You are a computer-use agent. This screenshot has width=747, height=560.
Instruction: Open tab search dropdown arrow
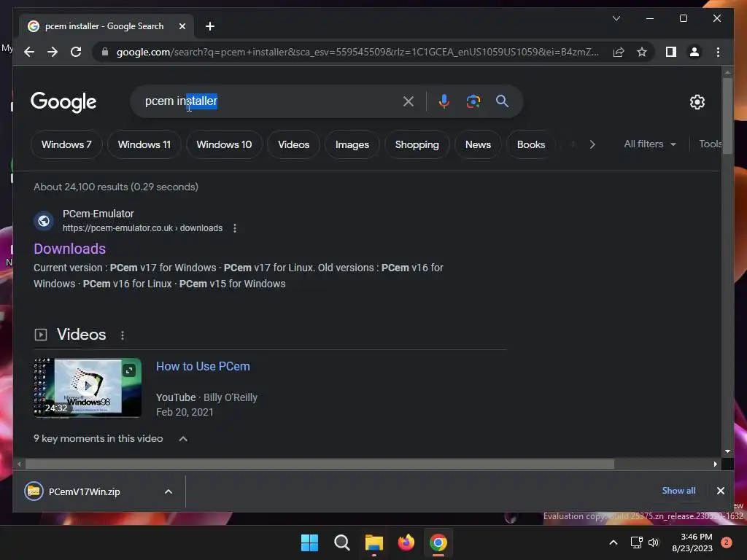click(616, 18)
